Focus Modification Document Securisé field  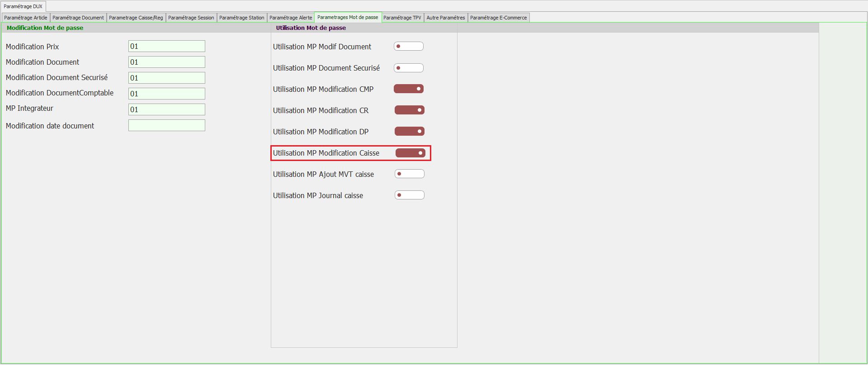point(167,78)
